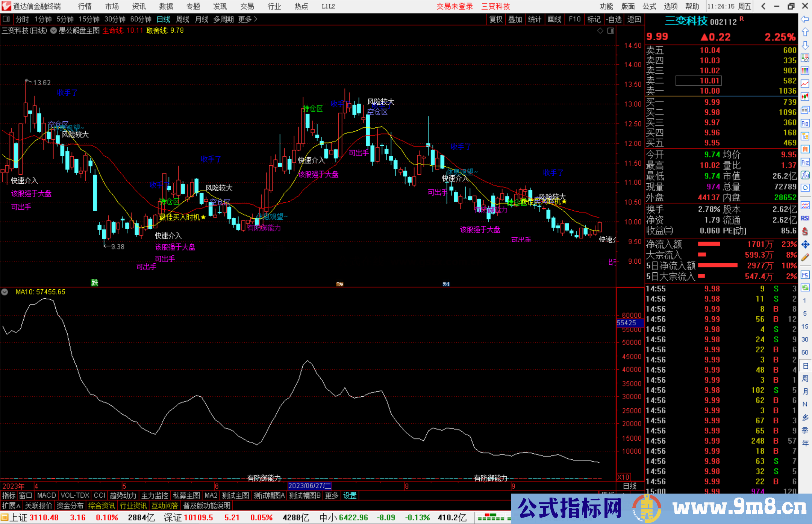Switch to the MACD indicator tab

tap(46, 495)
